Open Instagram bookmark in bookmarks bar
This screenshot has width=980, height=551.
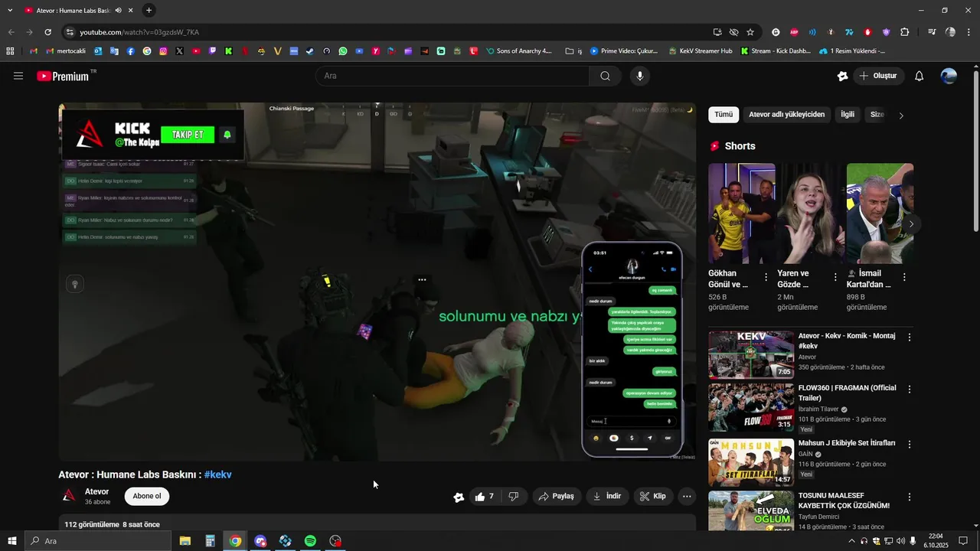tap(163, 51)
